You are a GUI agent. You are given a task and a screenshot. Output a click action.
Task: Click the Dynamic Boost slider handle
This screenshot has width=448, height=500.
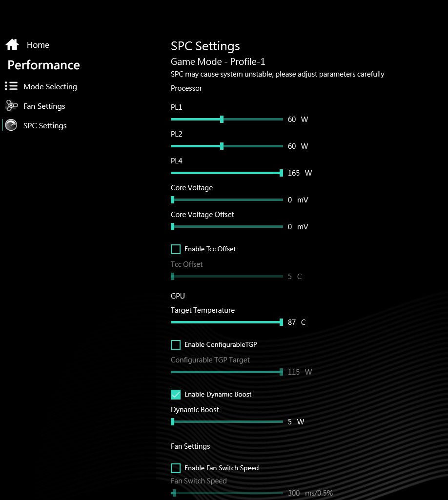pos(173,421)
